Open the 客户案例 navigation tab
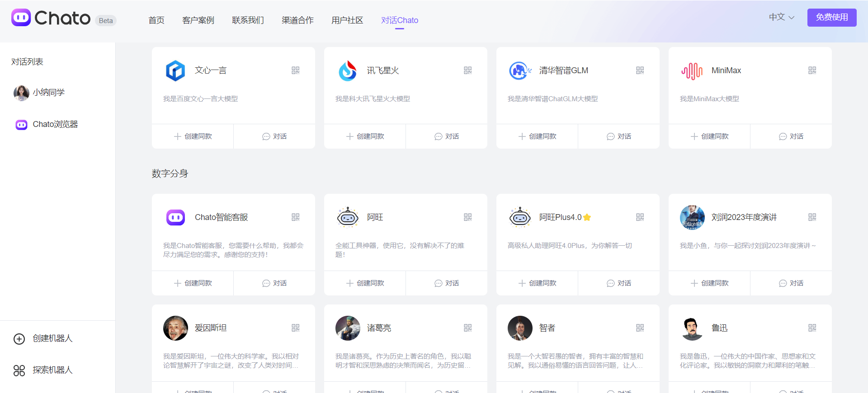Viewport: 868px width, 393px height. (x=198, y=20)
